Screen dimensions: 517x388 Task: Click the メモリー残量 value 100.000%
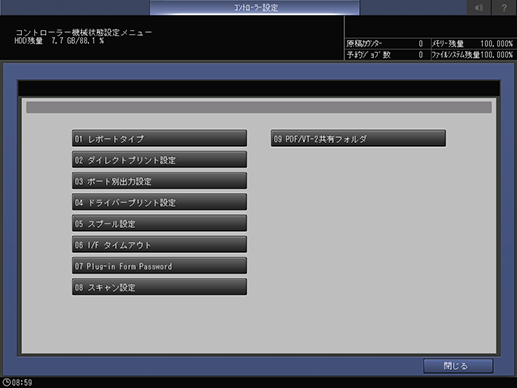click(x=496, y=44)
